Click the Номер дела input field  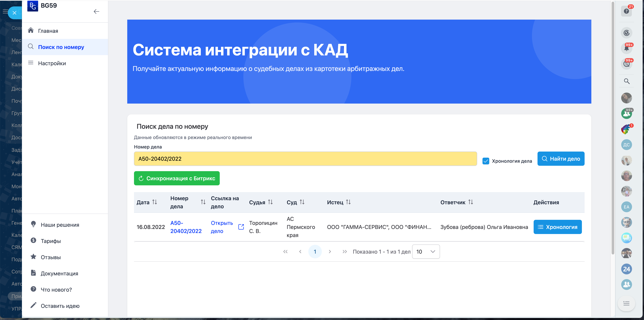(305, 159)
